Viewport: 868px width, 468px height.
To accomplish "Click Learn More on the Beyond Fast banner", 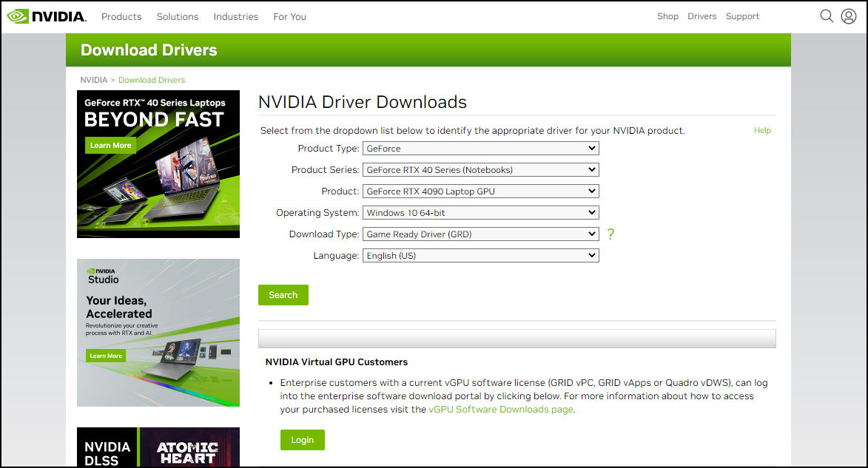I will coord(110,145).
